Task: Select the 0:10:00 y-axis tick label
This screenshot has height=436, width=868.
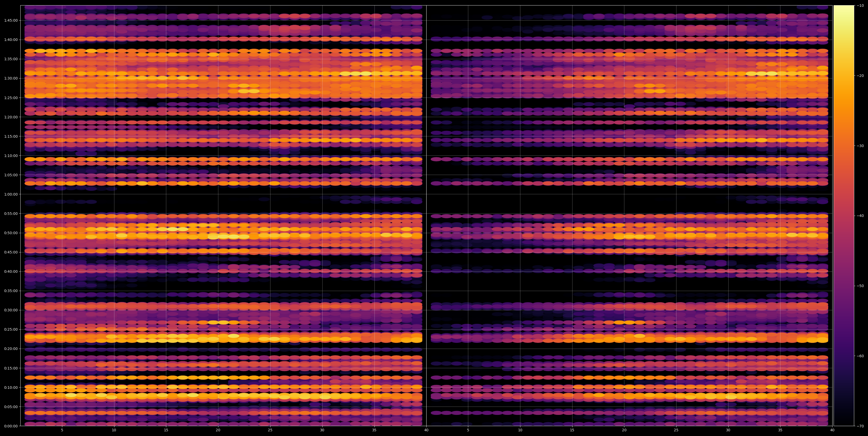Action: (11, 387)
